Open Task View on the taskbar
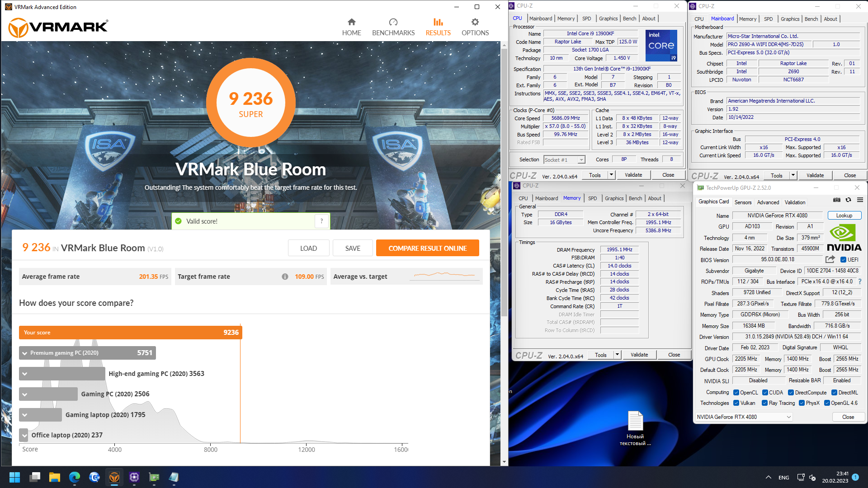This screenshot has width=868, height=488. (35, 477)
